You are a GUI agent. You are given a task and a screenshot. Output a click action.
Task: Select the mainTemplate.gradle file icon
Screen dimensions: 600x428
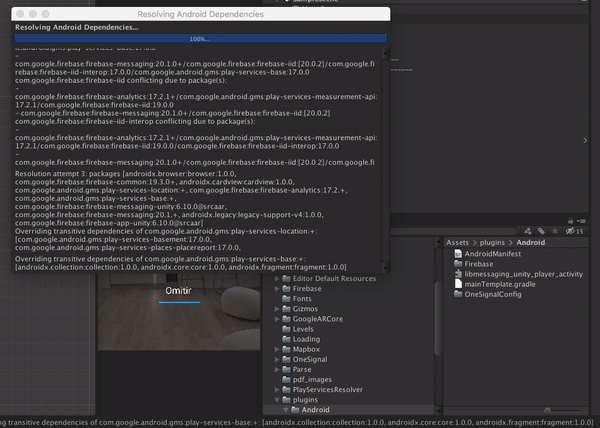tap(458, 284)
